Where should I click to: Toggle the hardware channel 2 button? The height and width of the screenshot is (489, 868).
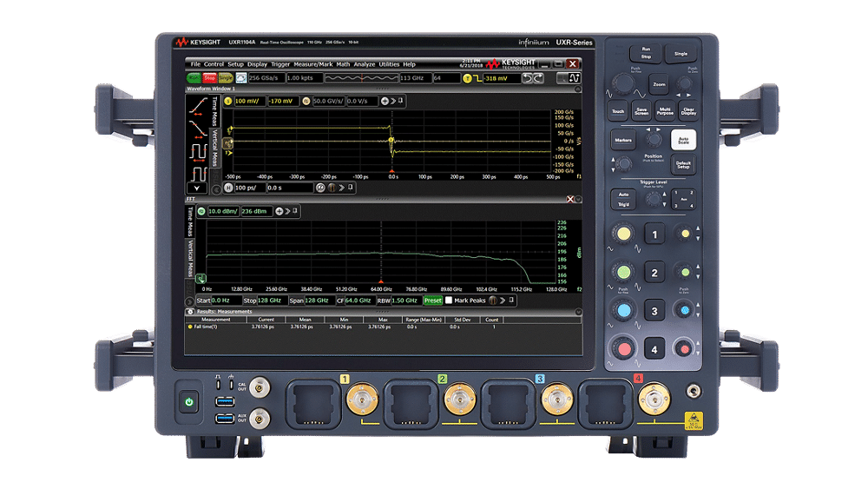point(654,273)
